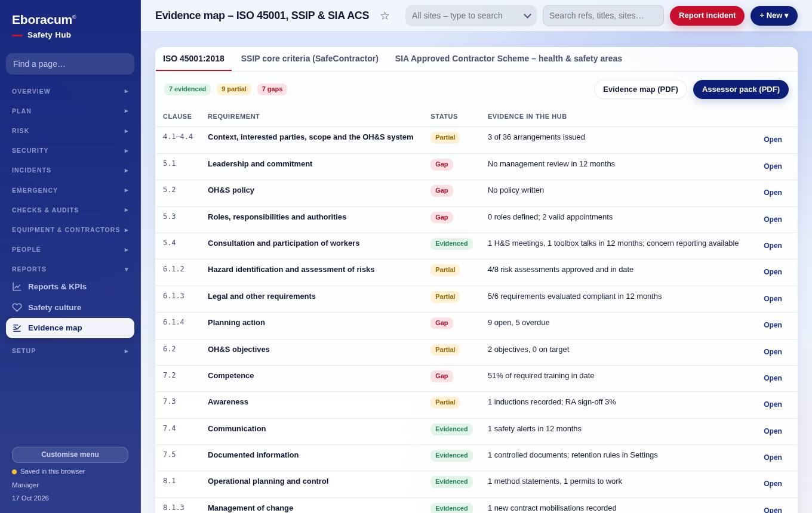The width and height of the screenshot is (812, 513).
Task: Expand the Emergency menu section
Action: 70,190
